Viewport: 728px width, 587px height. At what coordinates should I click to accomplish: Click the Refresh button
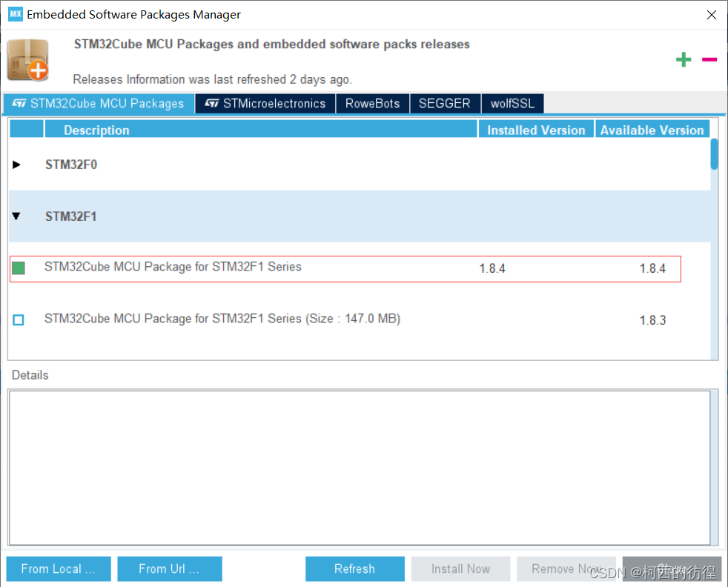click(354, 569)
